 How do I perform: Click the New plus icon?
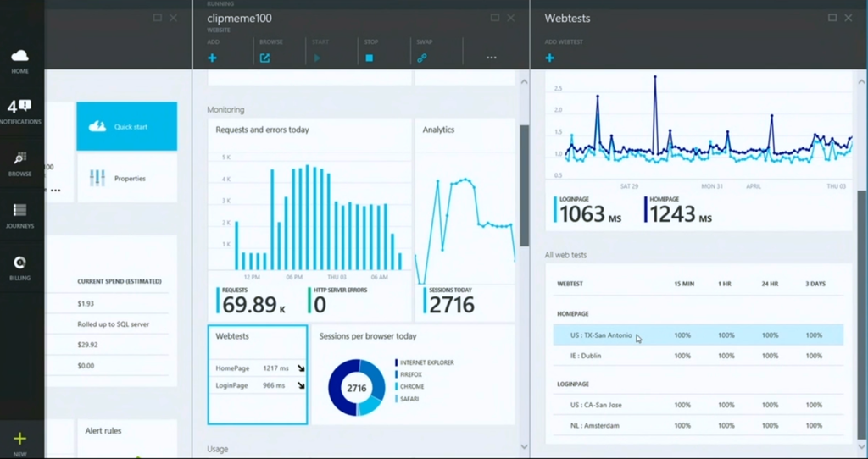19,439
